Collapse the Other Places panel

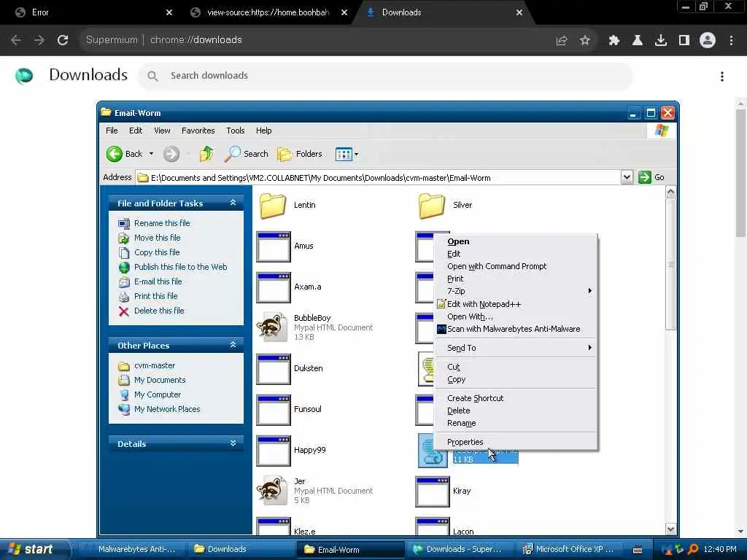click(233, 345)
